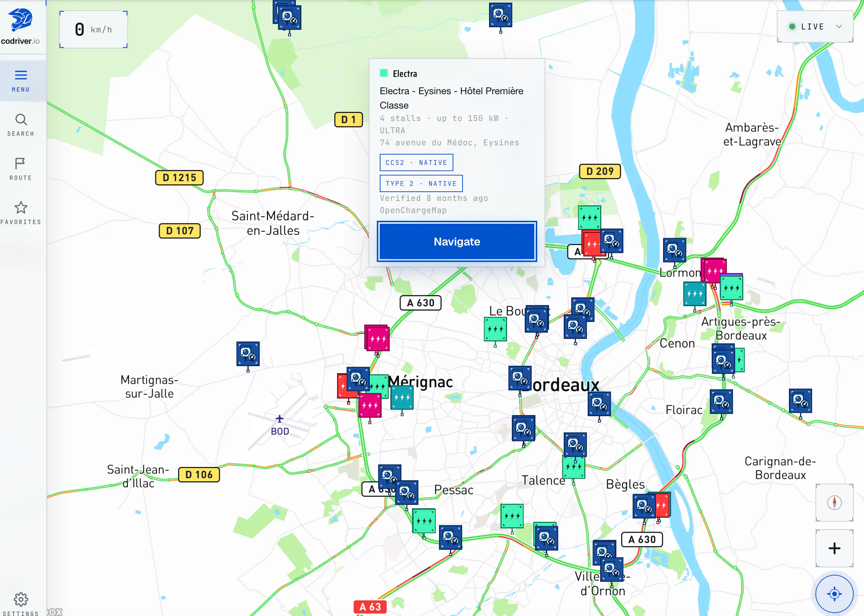Click the Cenon town label
This screenshot has width=864, height=616.
pyautogui.click(x=677, y=343)
